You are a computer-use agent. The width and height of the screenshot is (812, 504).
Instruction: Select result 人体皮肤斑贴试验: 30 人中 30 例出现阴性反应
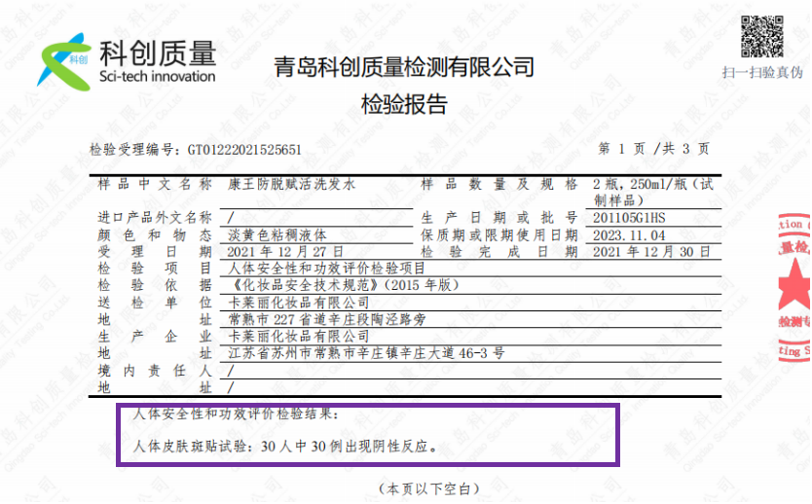[285, 446]
